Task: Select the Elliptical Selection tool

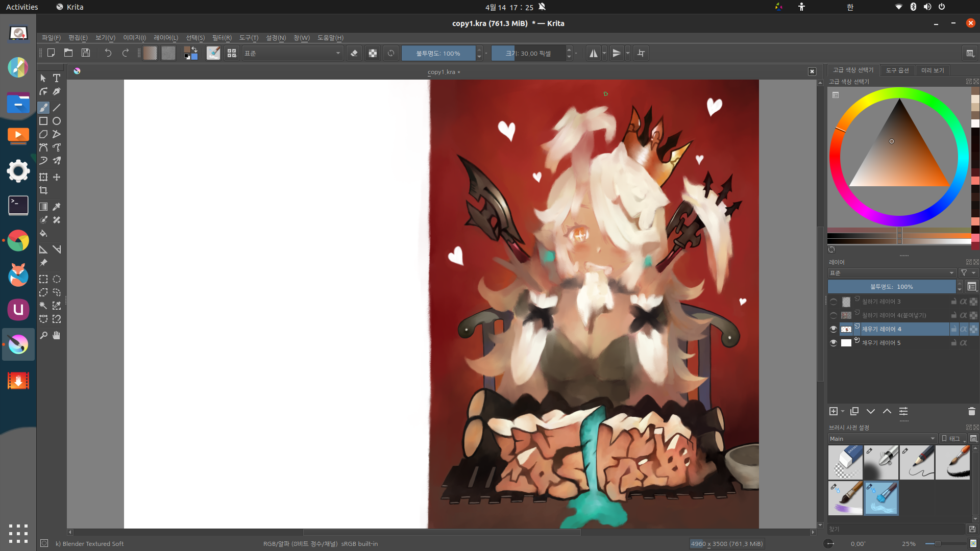Action: 57,279
